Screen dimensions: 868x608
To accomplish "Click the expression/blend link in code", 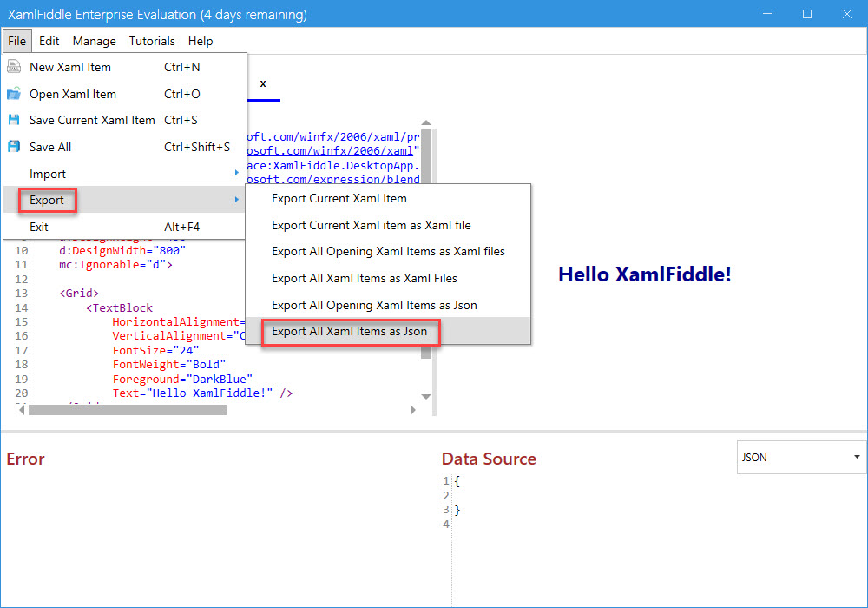I will click(x=333, y=179).
